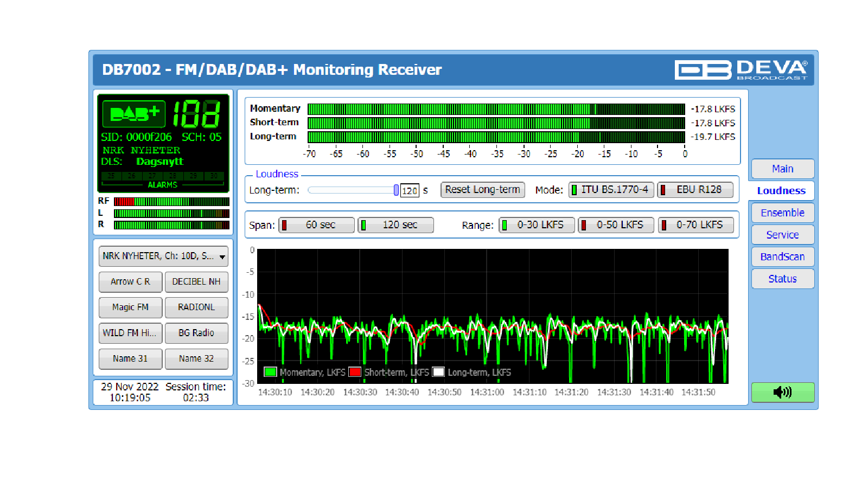Click the Long-term slider handle
The image size is (868, 488).
point(396,190)
